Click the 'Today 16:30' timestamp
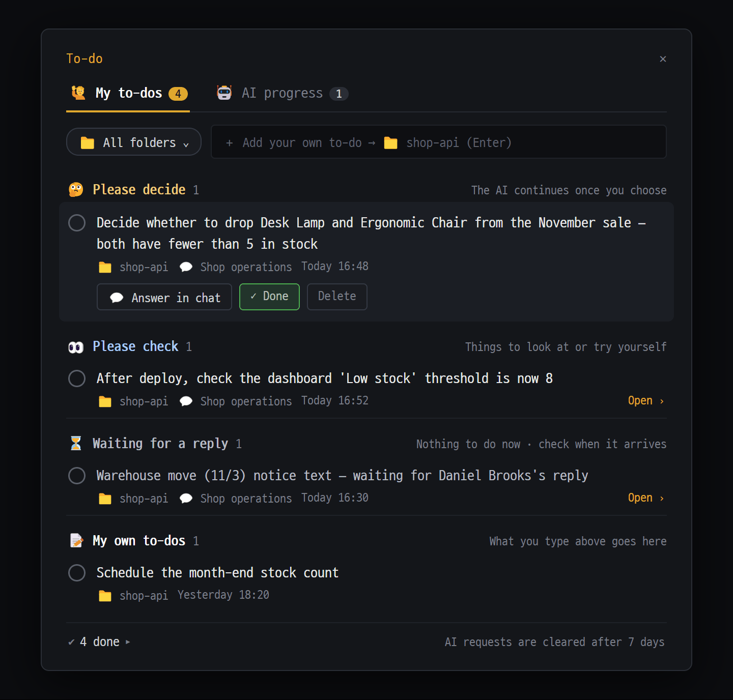 pos(335,498)
